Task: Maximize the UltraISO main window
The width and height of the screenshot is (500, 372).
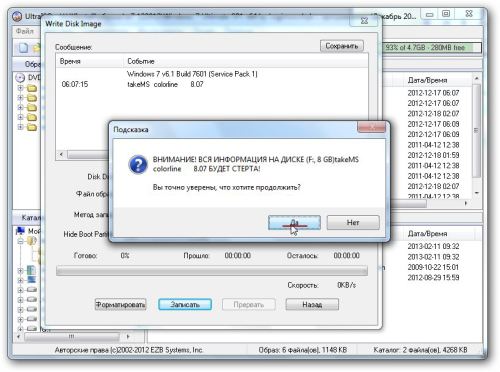Action: coord(446,14)
